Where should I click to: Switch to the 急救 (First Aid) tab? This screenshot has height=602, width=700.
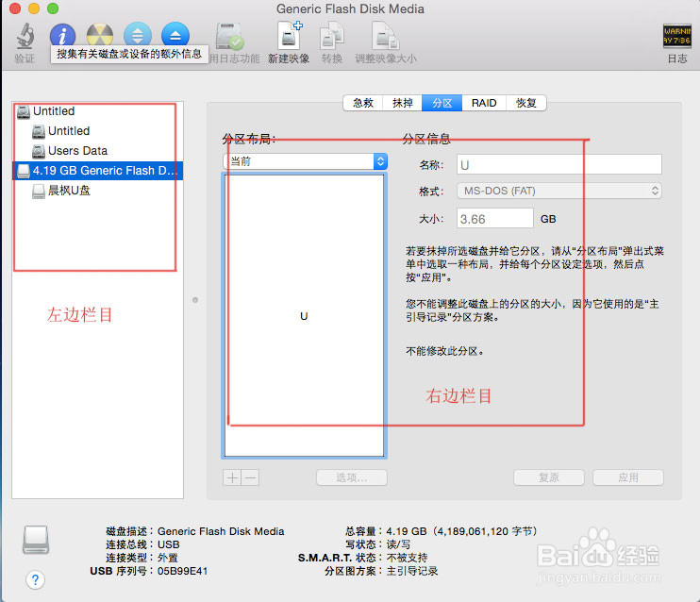click(x=363, y=103)
